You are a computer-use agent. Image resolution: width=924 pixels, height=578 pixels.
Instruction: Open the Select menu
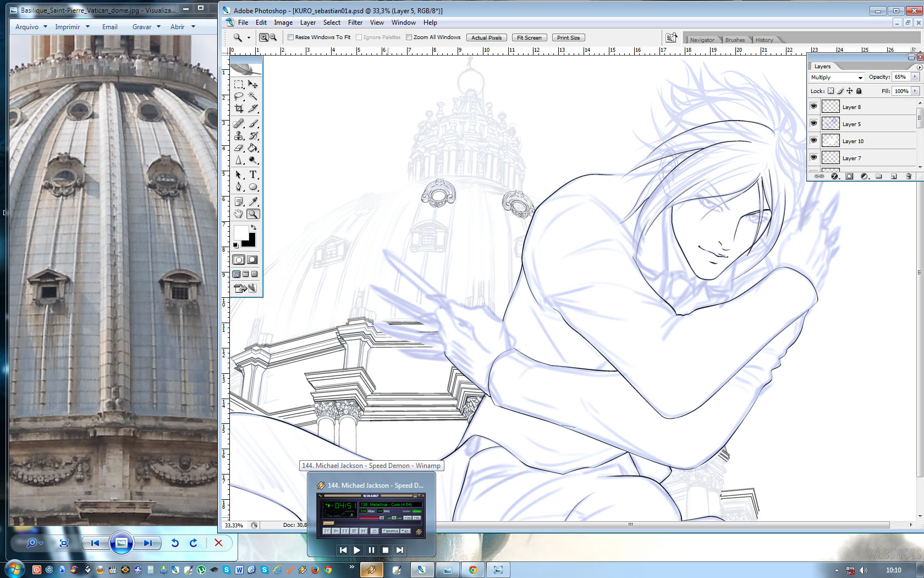[x=332, y=23]
